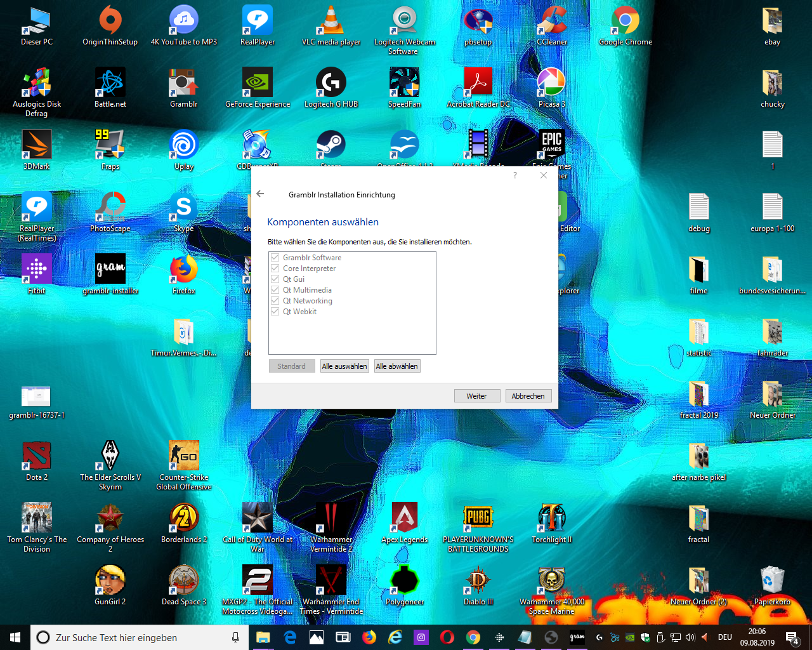Click the DEU language indicator

(725, 637)
